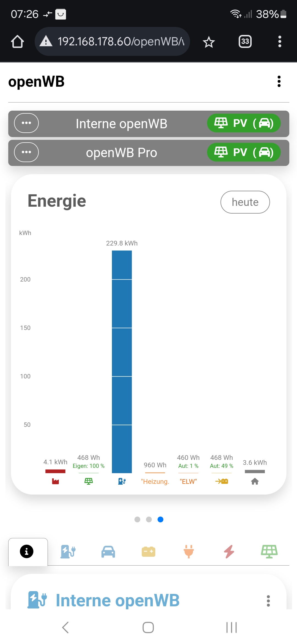Toggle PV mode for openWB Pro
Screen dimensions: 297x644
[244, 152]
